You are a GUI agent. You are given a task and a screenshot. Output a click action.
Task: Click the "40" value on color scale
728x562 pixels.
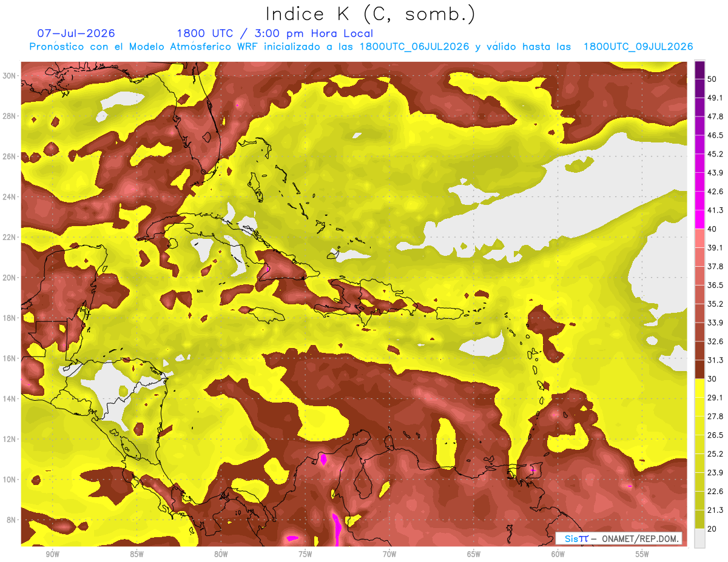pos(713,229)
